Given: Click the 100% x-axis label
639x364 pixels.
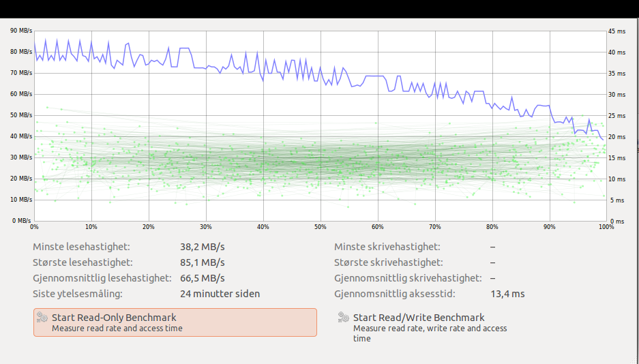Looking at the screenshot, I should pos(606,227).
